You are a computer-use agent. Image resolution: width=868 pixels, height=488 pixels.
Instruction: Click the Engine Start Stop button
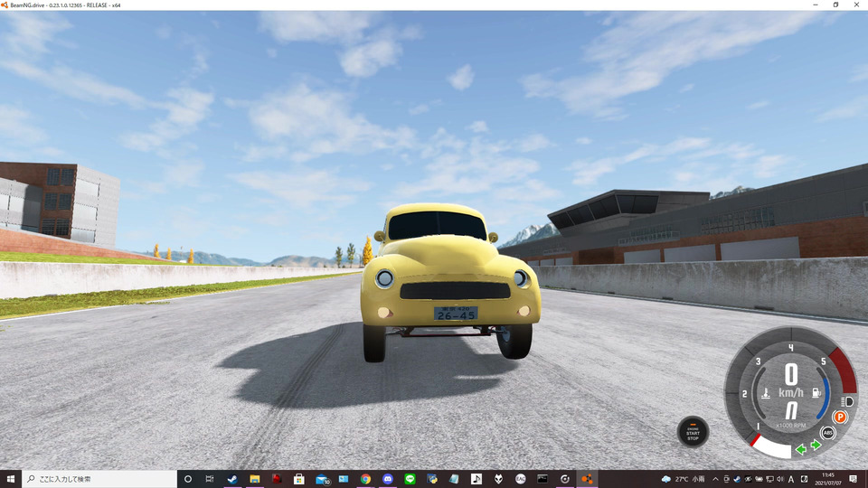pos(693,432)
